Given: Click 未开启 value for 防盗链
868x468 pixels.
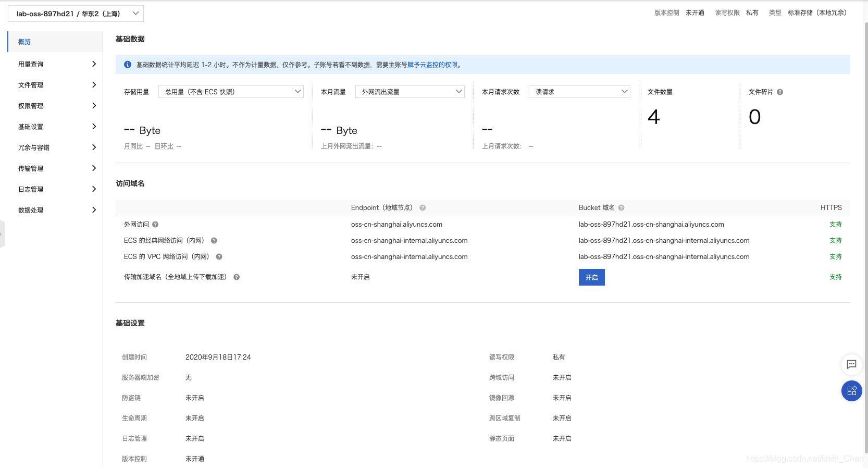Looking at the screenshot, I should point(195,398).
